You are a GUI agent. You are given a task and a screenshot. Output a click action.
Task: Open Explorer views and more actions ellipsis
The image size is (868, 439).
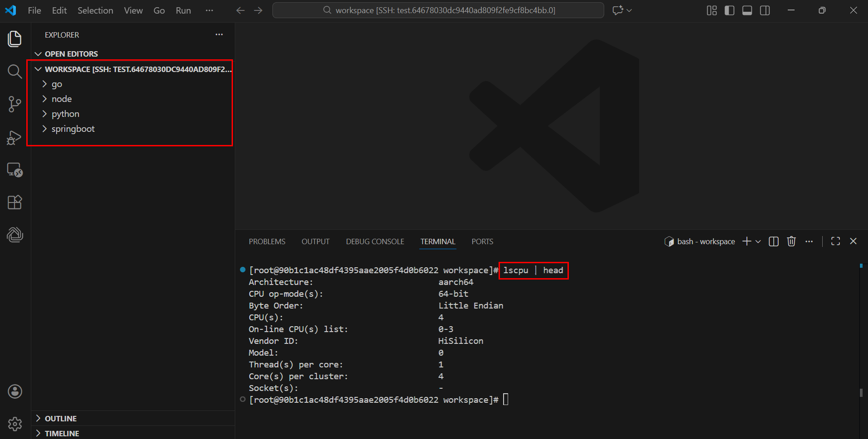pos(219,34)
